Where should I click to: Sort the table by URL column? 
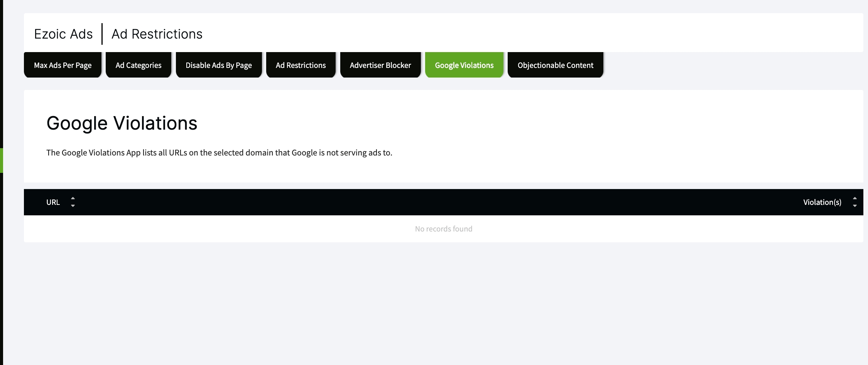(x=73, y=202)
